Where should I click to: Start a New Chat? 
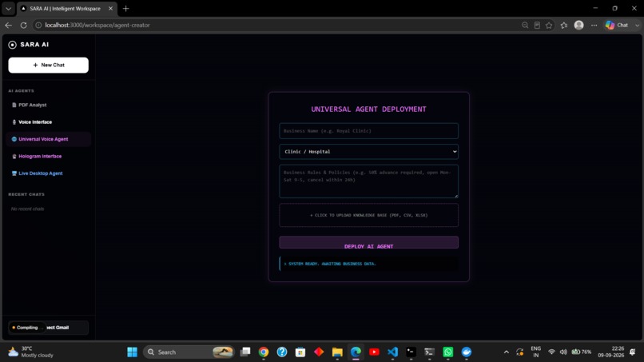48,65
